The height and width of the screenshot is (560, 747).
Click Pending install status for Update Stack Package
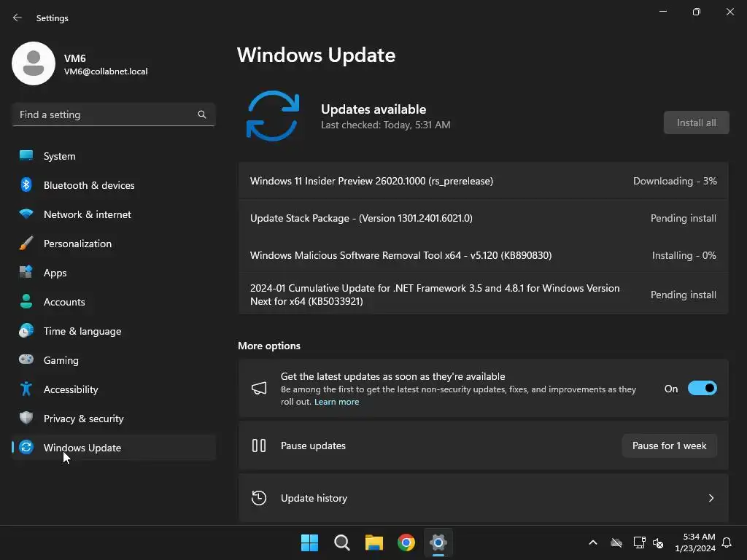pos(683,218)
